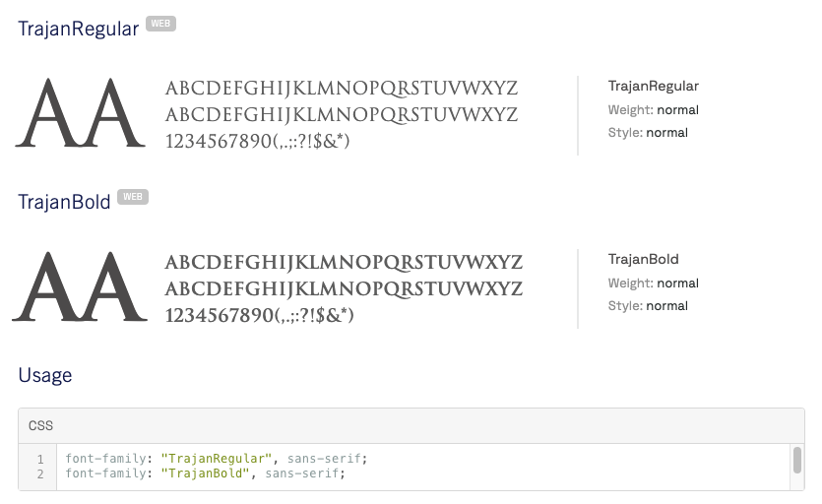The image size is (822, 504).
Task: Select the CSS tab label of code box
Action: point(40,426)
